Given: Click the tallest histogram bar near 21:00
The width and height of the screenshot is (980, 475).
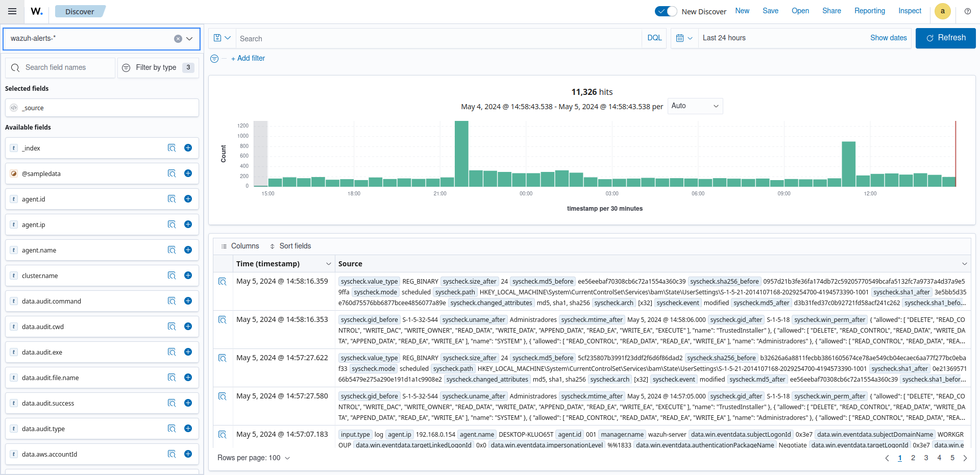Looking at the screenshot, I should 461,153.
